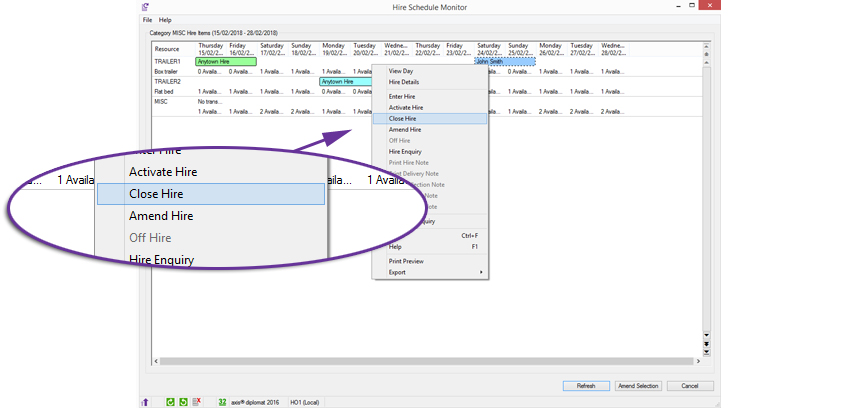Expand the Export submenu in context menu

430,272
